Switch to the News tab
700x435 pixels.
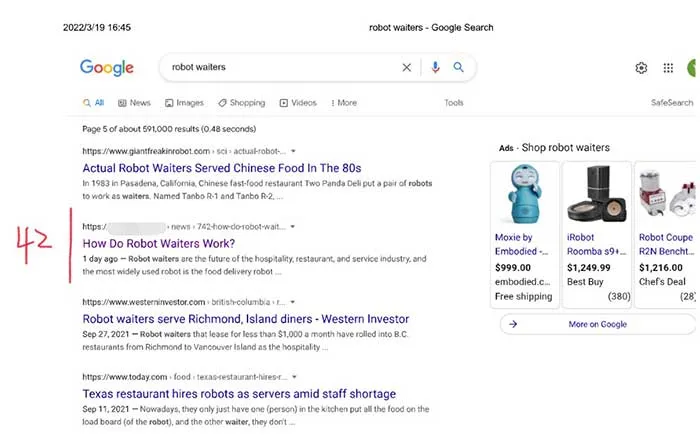[x=134, y=103]
